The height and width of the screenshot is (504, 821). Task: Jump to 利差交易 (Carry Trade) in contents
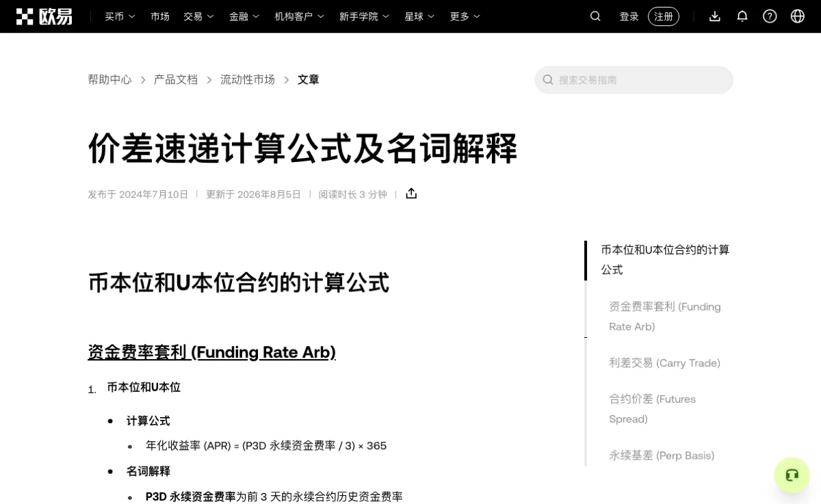pyautogui.click(x=664, y=363)
